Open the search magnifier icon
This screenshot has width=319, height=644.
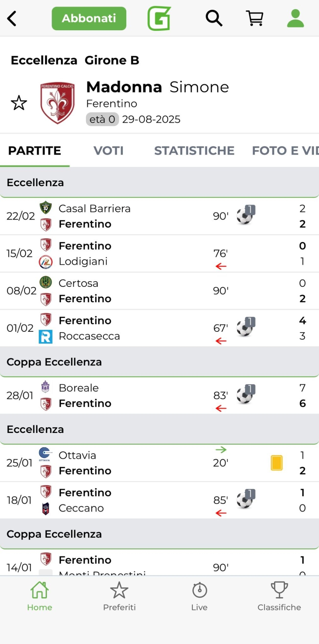[214, 18]
